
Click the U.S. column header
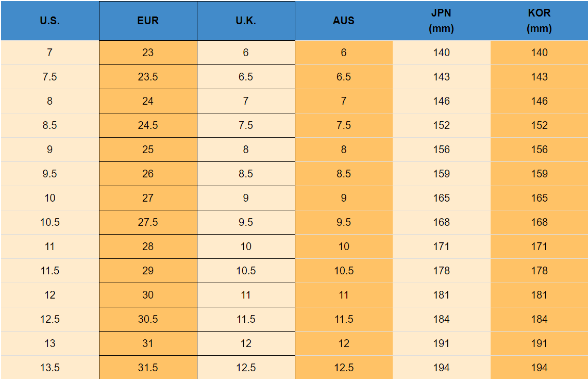[x=49, y=21]
